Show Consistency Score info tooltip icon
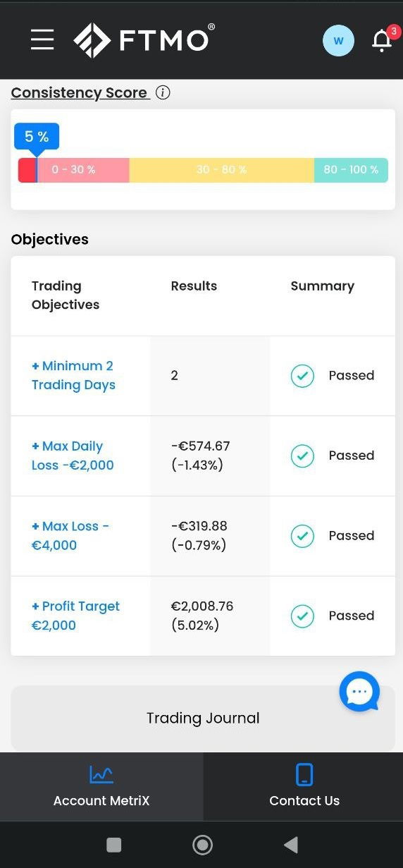This screenshot has height=868, width=403. 163,92
